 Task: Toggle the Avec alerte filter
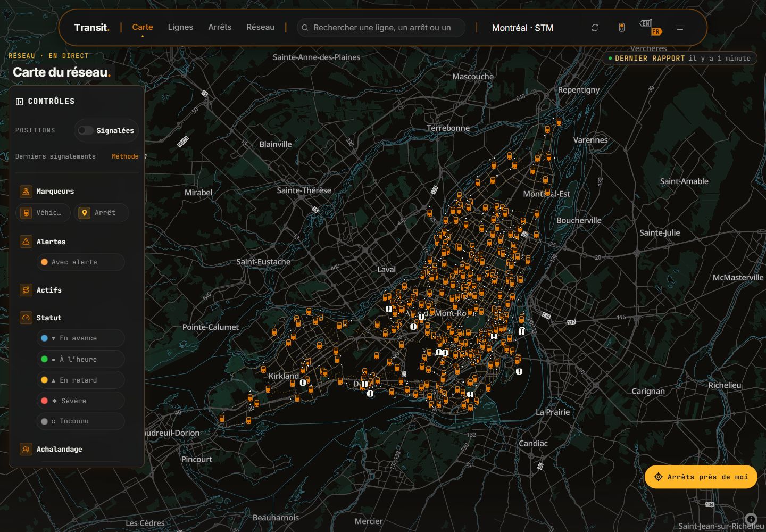[x=80, y=262]
